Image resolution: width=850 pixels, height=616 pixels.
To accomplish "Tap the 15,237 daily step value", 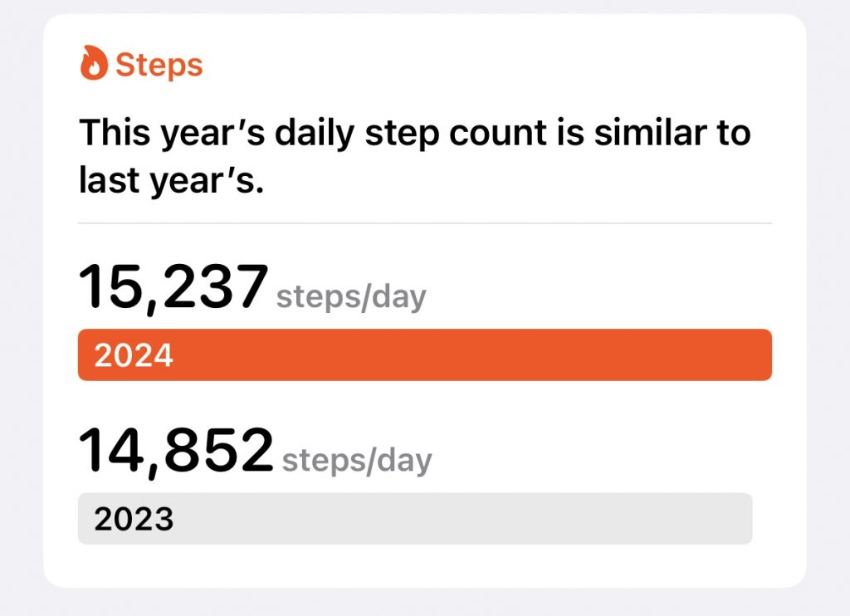I will [x=173, y=286].
